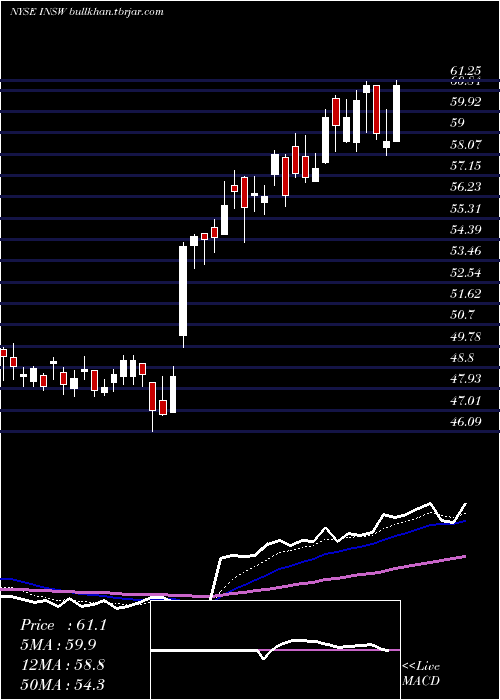Click the 51.62 price axis label
This screenshot has height=700, width=500.
pos(466,294)
